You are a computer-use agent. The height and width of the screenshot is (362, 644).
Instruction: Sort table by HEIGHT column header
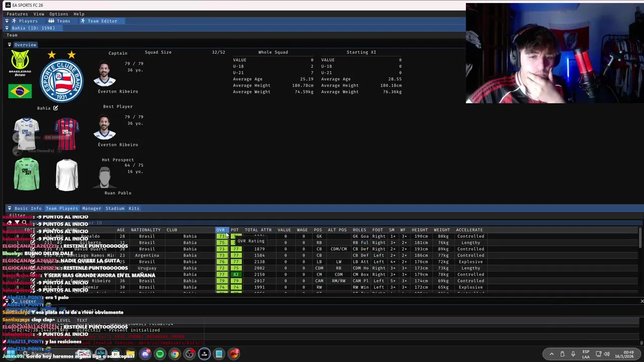click(420, 230)
